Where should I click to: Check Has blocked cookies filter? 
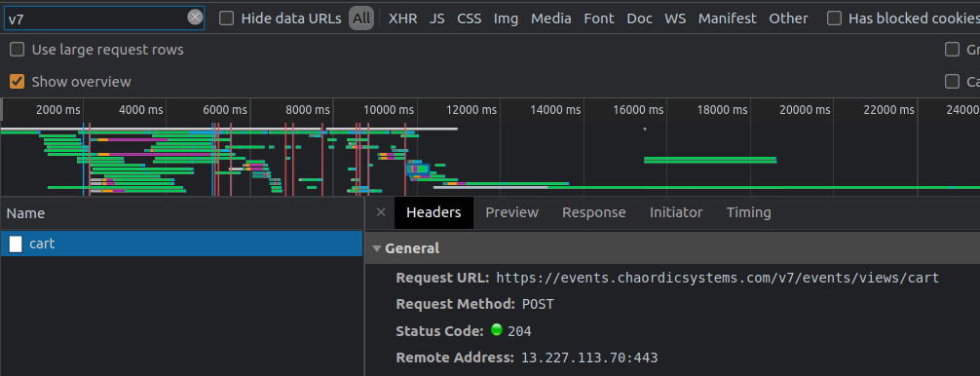point(834,19)
